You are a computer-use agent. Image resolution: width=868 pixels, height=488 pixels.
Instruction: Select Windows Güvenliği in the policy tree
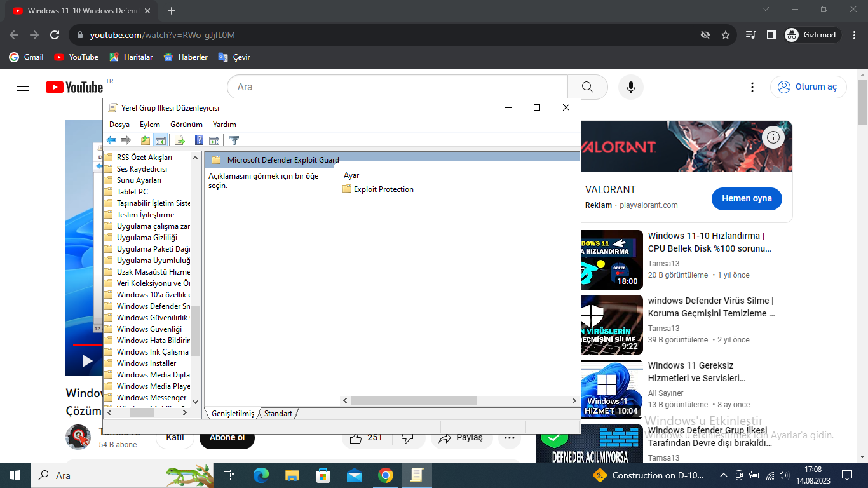[149, 329]
